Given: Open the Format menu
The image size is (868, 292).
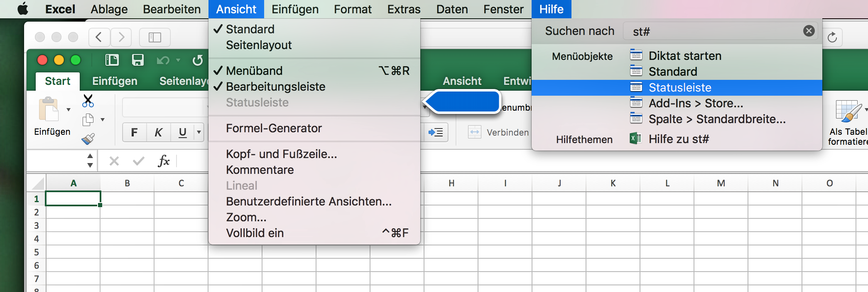Looking at the screenshot, I should click(x=353, y=9).
